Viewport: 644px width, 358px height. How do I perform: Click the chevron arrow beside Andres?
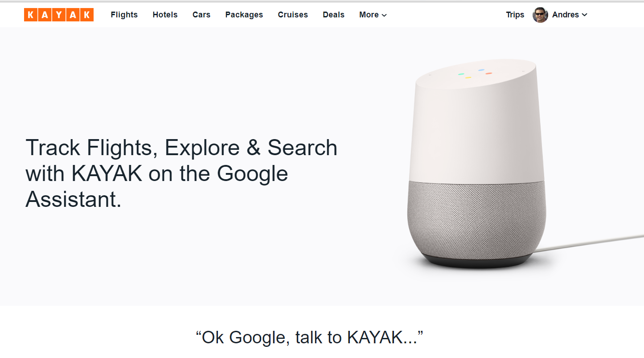tap(585, 15)
